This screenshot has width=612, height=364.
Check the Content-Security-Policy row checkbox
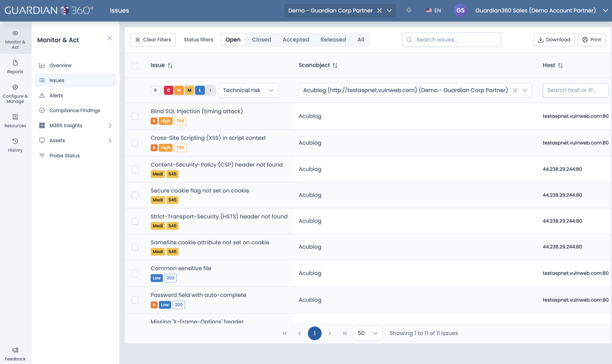(x=135, y=169)
